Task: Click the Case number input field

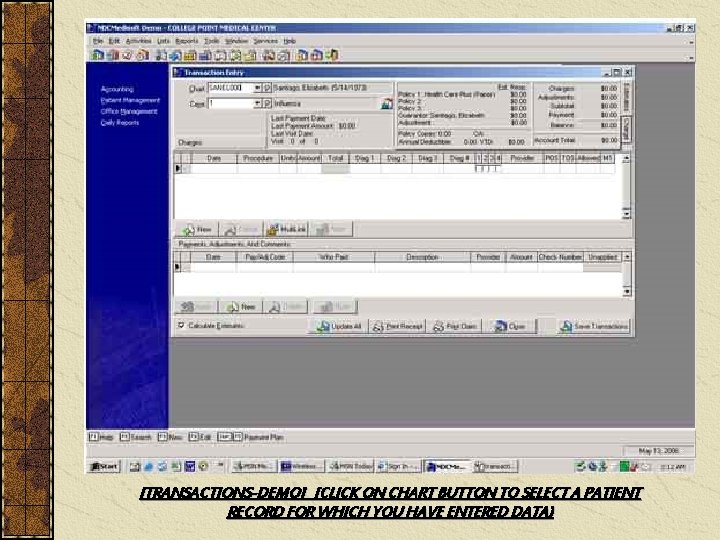Action: pos(231,103)
